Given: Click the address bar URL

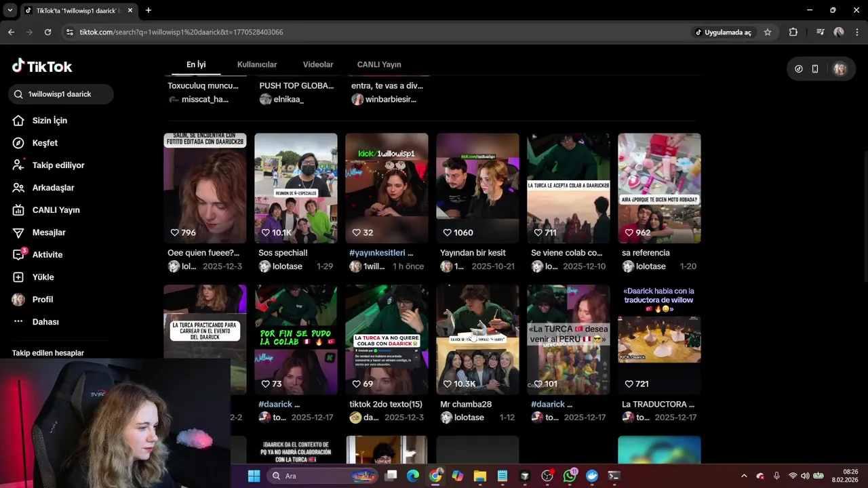Looking at the screenshot, I should tap(181, 32).
